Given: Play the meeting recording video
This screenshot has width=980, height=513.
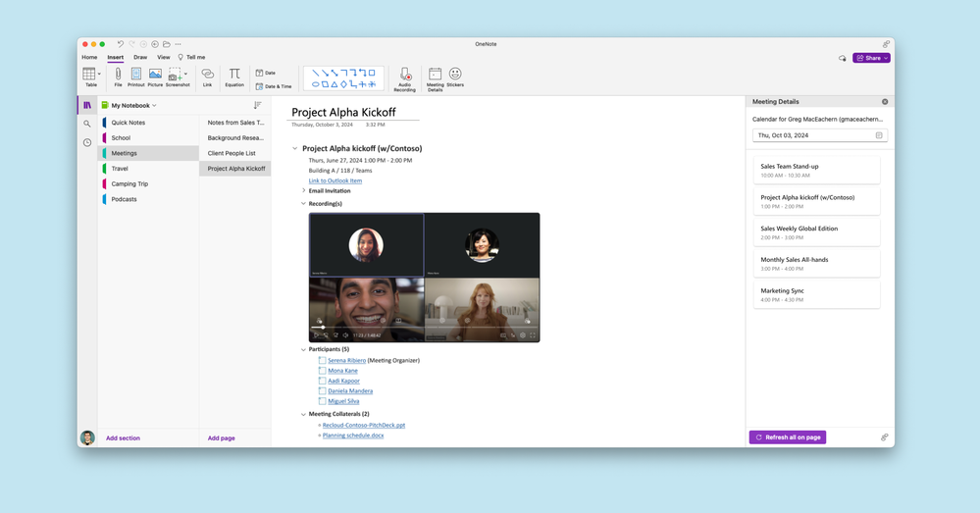Looking at the screenshot, I should coord(316,335).
